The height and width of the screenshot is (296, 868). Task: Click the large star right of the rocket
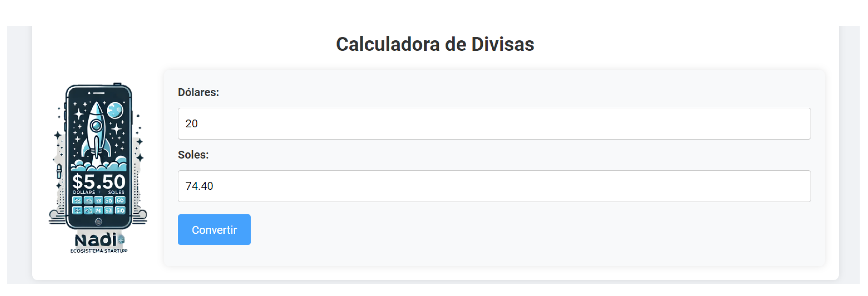116,129
